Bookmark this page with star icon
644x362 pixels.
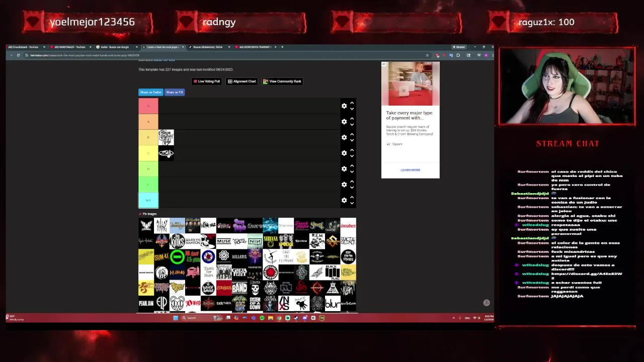(x=427, y=55)
